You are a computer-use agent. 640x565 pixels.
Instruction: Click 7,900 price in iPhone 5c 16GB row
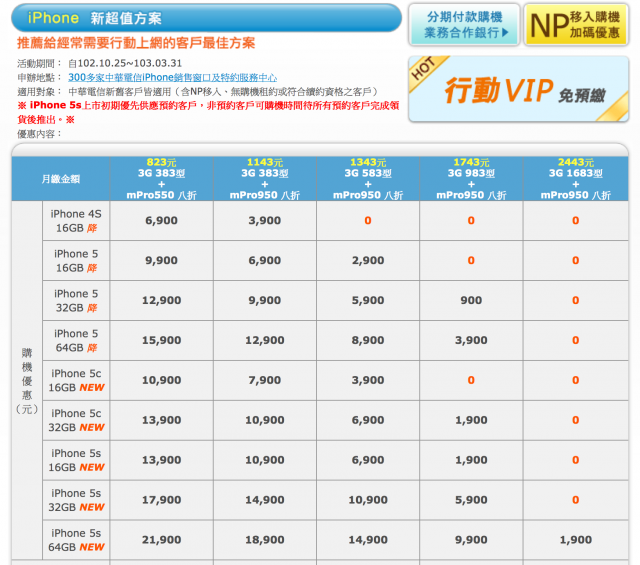[265, 380]
